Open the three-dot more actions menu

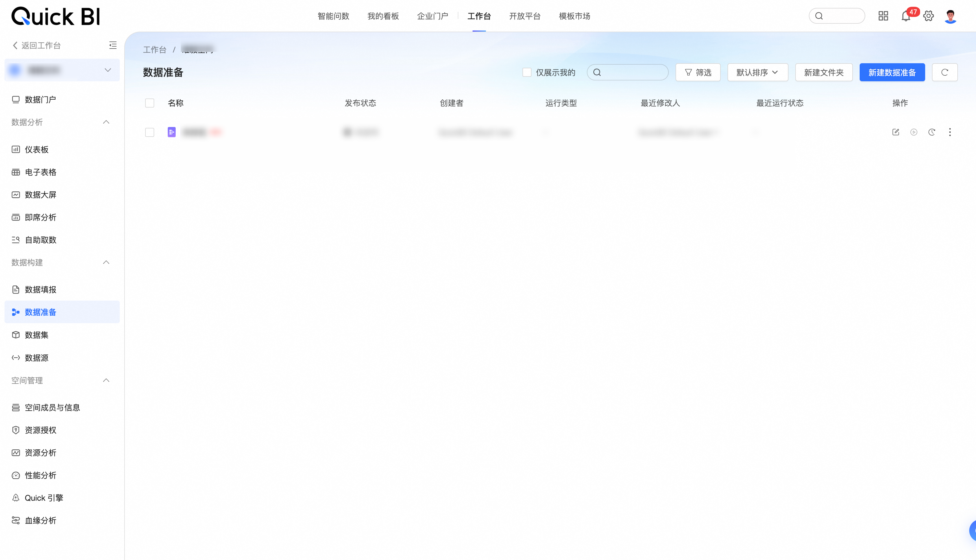pyautogui.click(x=950, y=132)
